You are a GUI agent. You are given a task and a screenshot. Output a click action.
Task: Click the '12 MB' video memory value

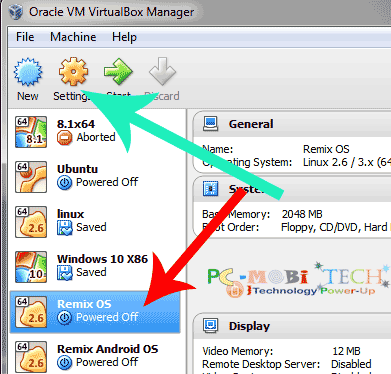[x=346, y=351]
